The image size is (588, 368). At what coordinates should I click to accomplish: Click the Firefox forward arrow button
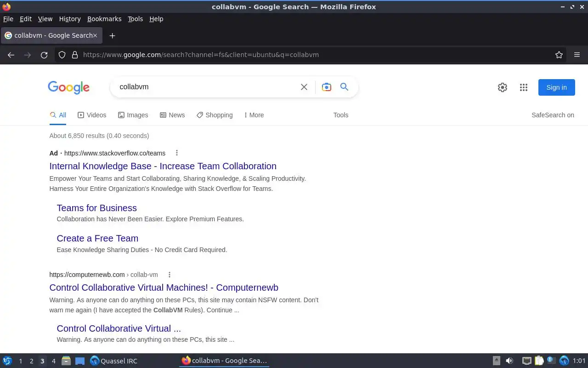click(x=28, y=55)
